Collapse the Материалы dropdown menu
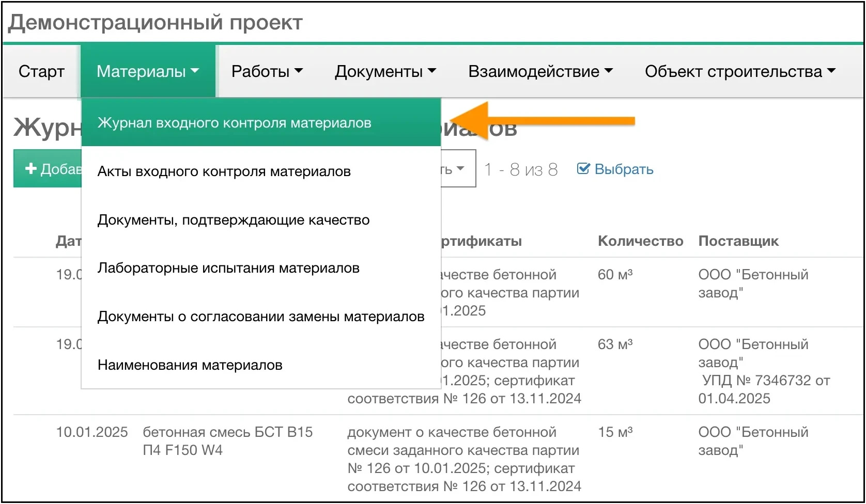The image size is (866, 504). [x=147, y=71]
